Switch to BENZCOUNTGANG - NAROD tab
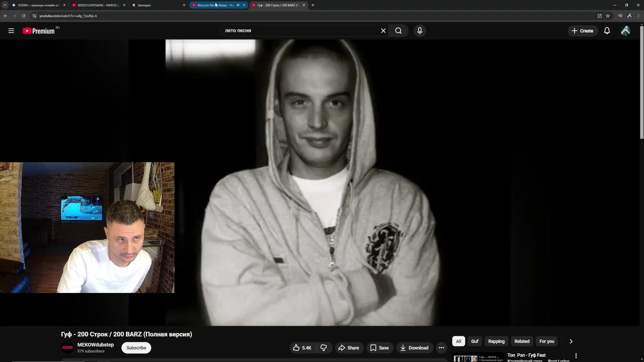 98,5
